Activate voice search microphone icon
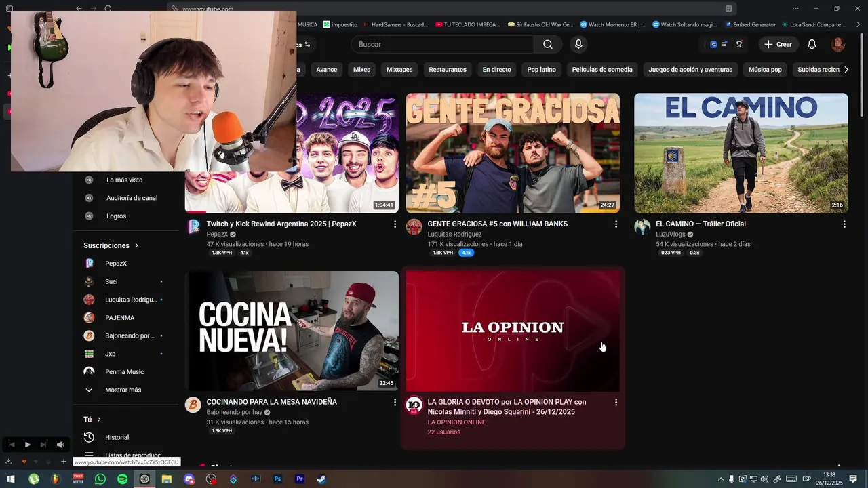Image resolution: width=868 pixels, height=488 pixels. (x=578, y=44)
